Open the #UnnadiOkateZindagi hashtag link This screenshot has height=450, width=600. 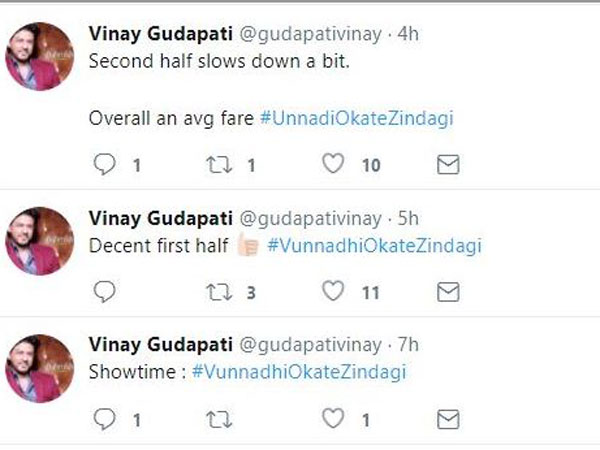(356, 118)
